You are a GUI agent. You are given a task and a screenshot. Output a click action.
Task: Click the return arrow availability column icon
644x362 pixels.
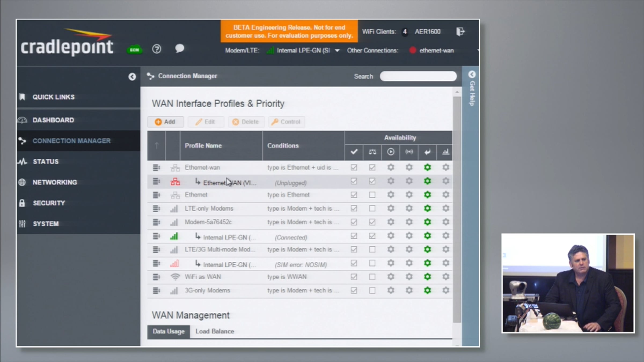(427, 152)
